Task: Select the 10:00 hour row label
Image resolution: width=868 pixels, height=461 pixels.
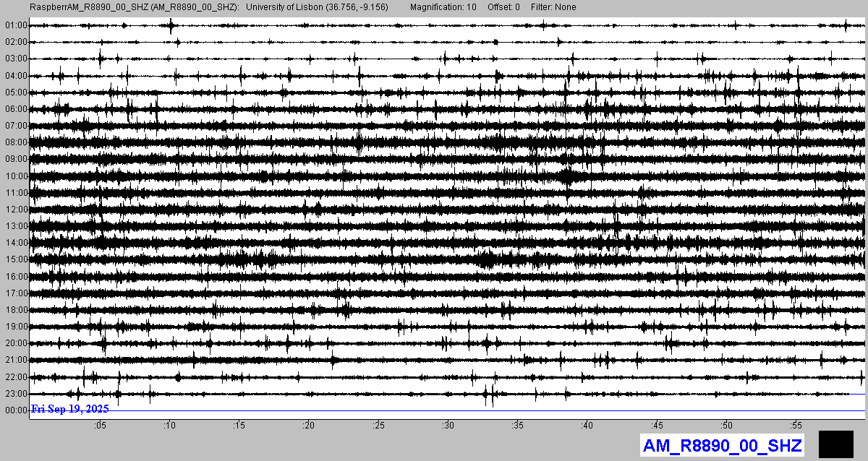Action: tap(16, 176)
